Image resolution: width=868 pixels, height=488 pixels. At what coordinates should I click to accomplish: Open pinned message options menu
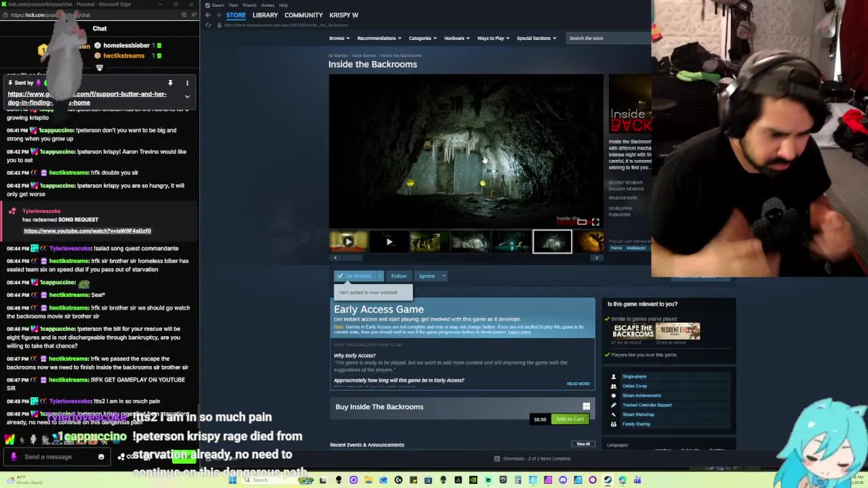click(187, 83)
